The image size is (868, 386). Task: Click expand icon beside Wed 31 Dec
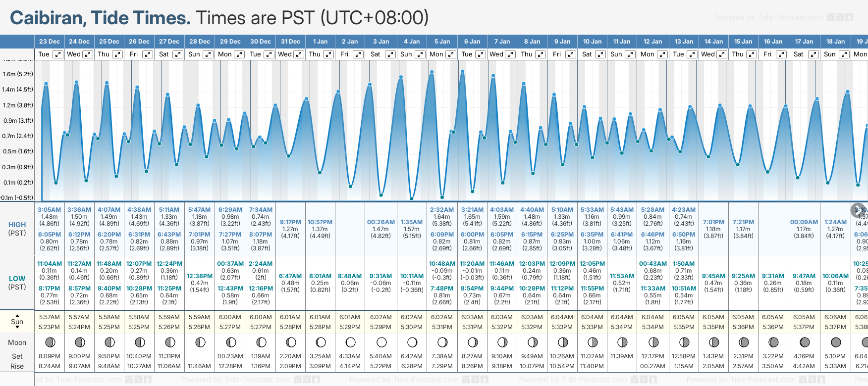pyautogui.click(x=299, y=54)
